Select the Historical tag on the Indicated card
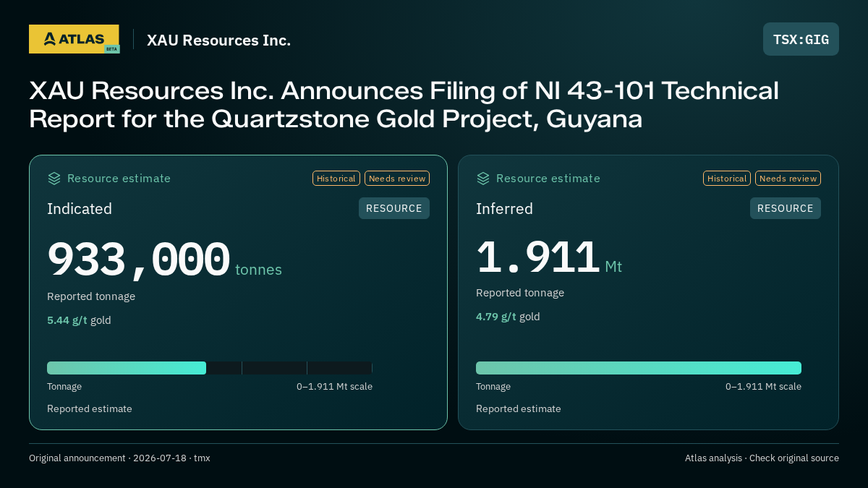 (336, 179)
